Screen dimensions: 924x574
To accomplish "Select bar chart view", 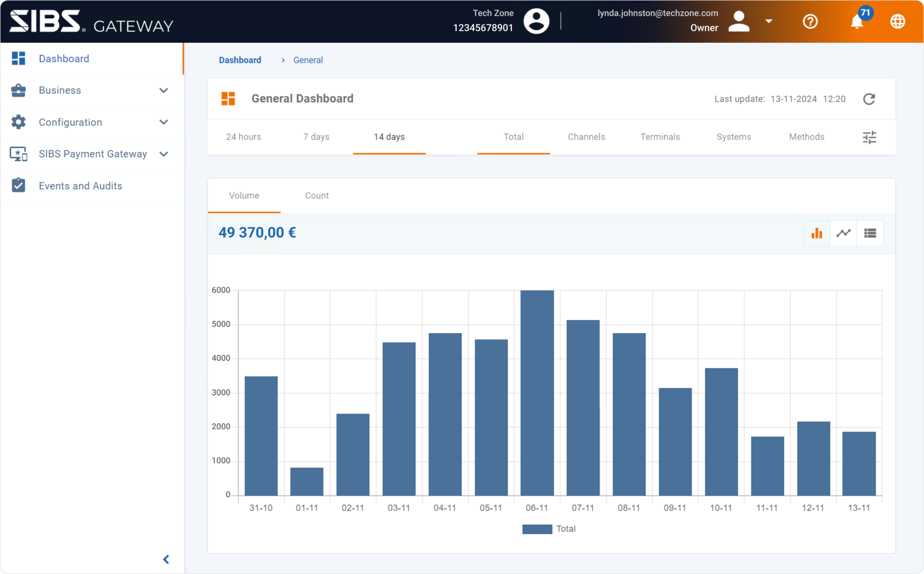I will click(817, 233).
